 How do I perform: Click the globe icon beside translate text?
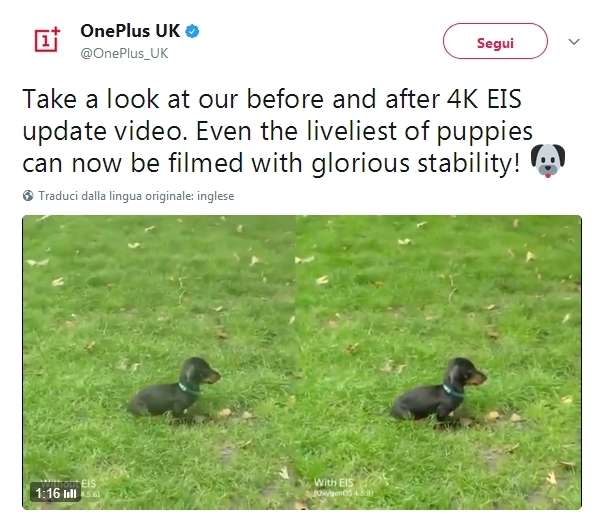tap(28, 196)
